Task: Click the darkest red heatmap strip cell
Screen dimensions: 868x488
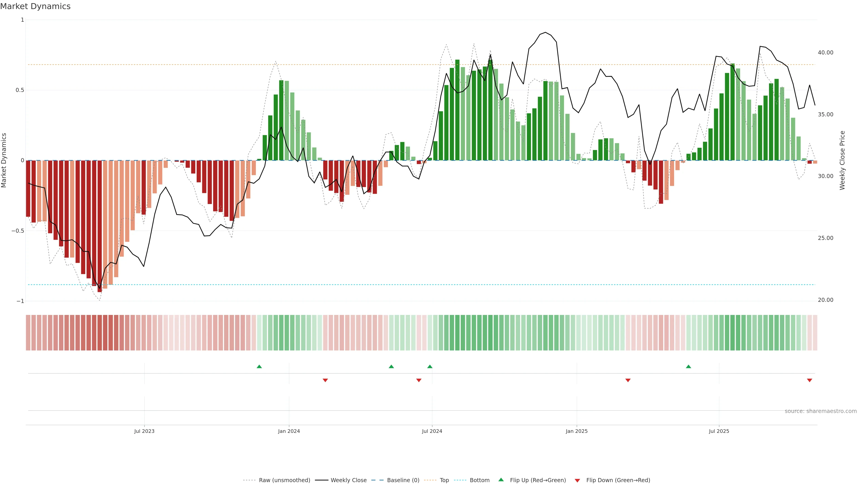Action: [x=100, y=333]
